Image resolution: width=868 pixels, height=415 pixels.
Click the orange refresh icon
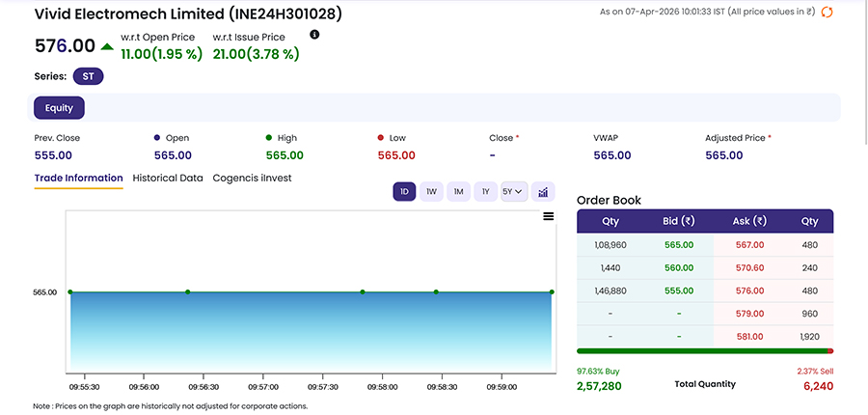point(827,12)
